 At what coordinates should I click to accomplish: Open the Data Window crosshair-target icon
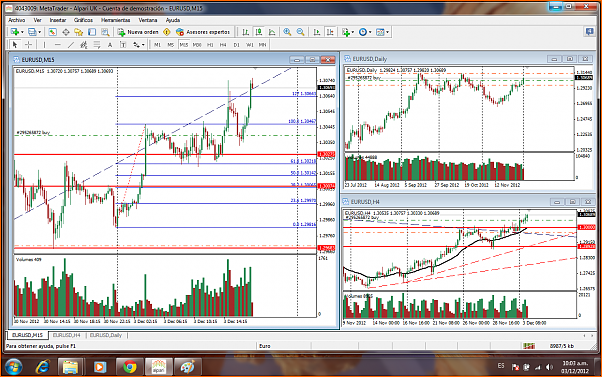(66, 32)
